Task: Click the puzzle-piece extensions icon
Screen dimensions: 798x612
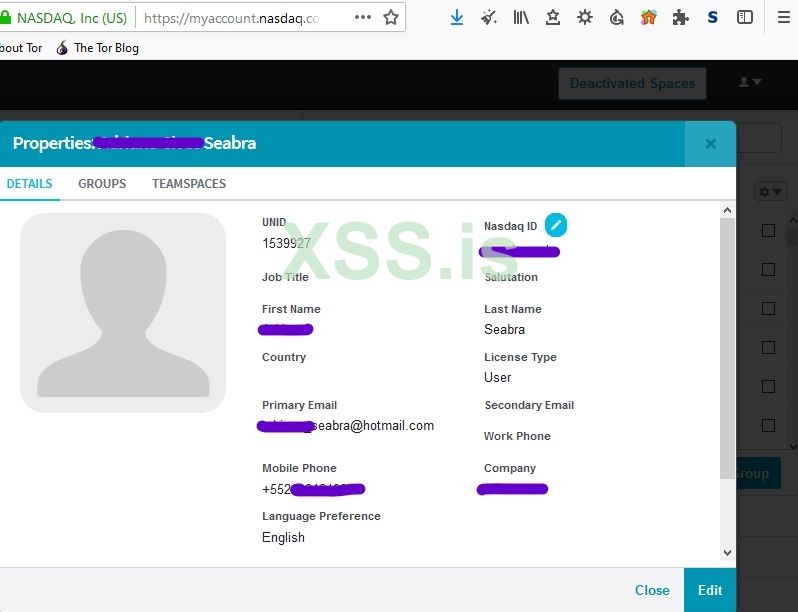Action: tap(680, 18)
